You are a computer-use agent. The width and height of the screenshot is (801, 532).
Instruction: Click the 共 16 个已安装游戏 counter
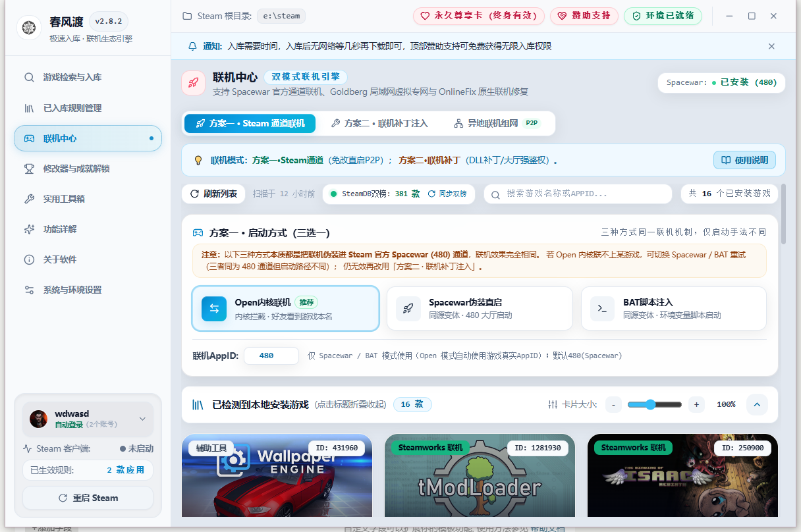click(x=729, y=194)
